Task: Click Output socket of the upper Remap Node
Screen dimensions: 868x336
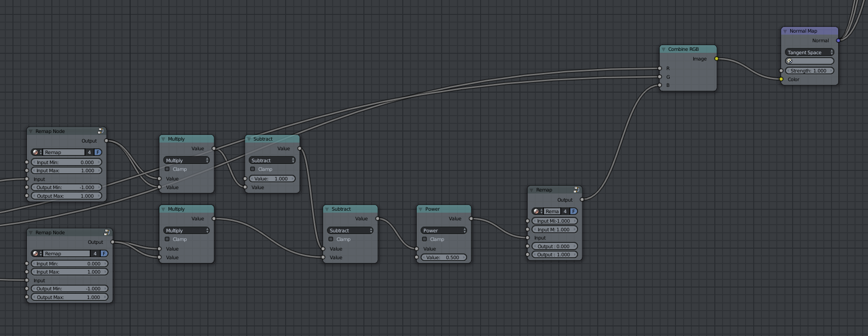Action: [x=106, y=141]
